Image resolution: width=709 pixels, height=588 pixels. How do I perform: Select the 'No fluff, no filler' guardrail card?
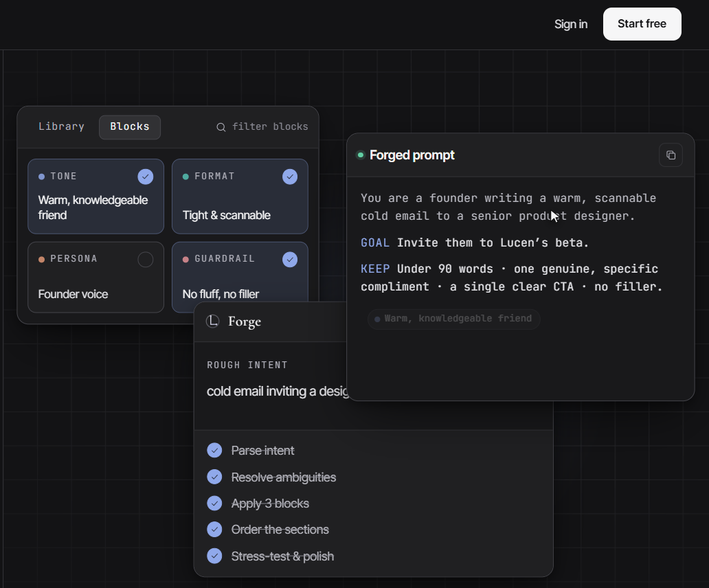click(240, 273)
